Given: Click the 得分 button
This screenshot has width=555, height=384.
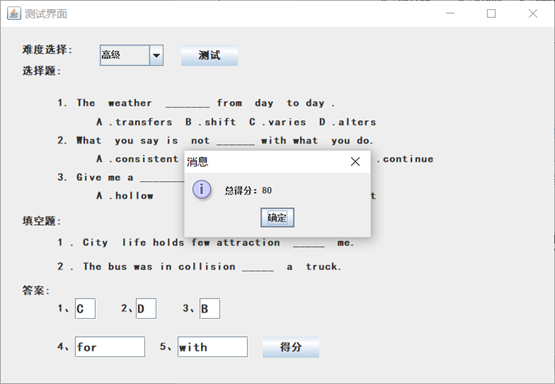Looking at the screenshot, I should 291,347.
